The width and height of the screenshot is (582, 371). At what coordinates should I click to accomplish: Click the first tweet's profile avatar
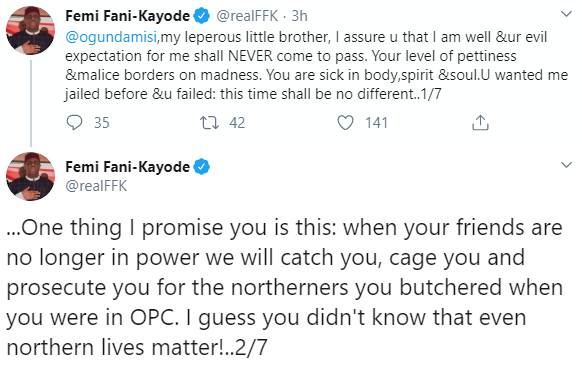30,30
